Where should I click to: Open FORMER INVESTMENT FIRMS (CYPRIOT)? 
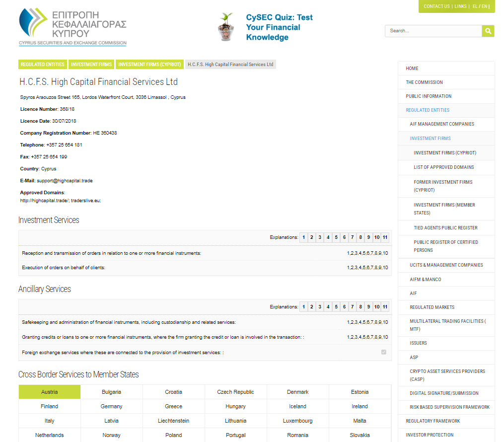tap(446, 186)
